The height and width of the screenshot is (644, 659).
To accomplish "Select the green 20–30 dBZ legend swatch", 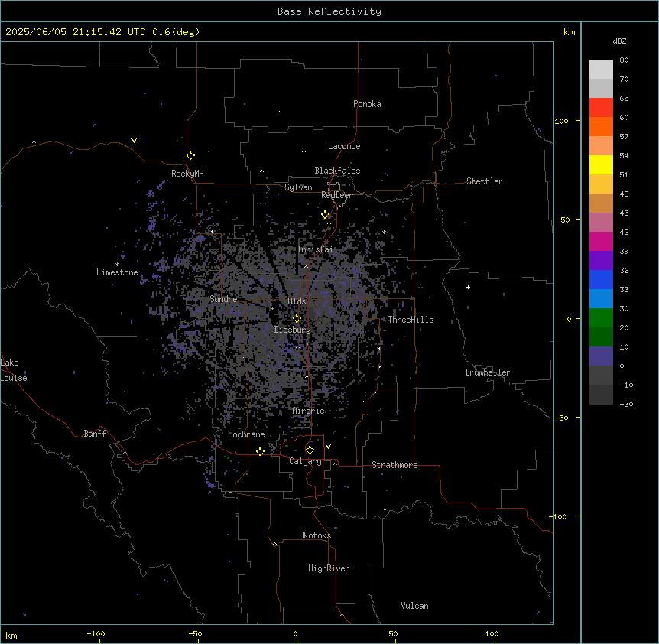I will [601, 318].
